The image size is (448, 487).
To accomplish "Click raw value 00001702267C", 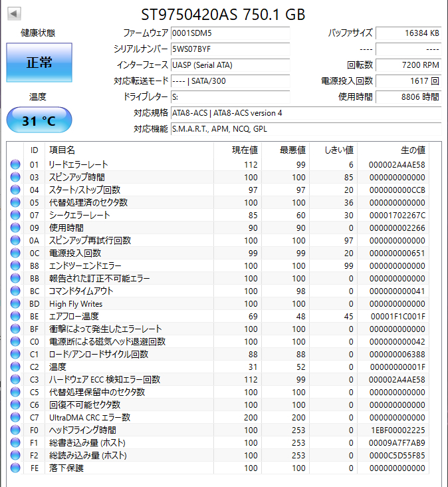I will click(x=397, y=215).
